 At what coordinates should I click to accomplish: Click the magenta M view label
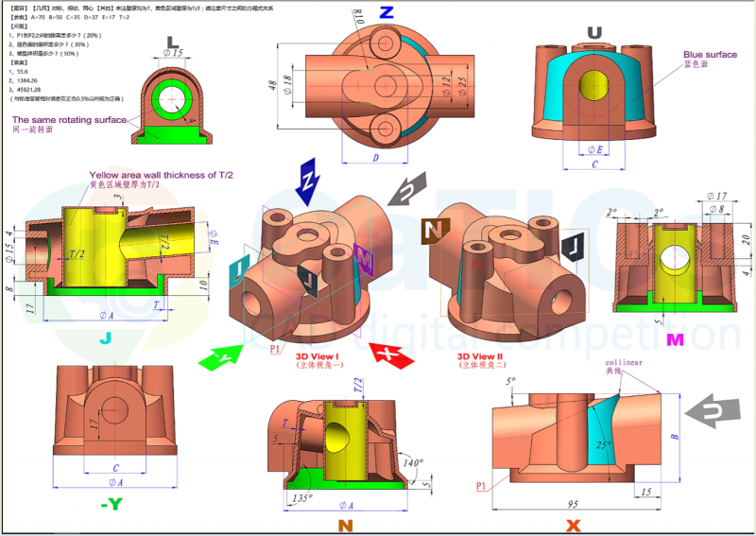pos(675,340)
